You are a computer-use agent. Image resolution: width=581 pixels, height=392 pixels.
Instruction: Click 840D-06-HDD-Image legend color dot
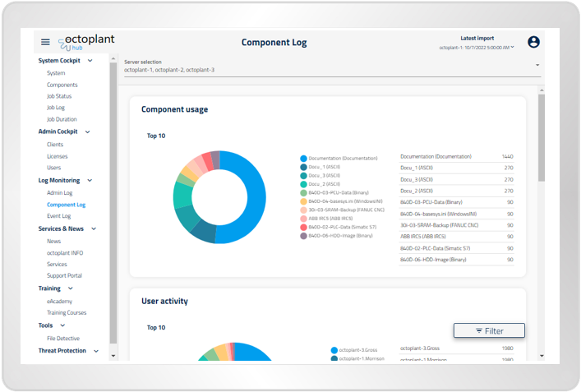pos(303,236)
